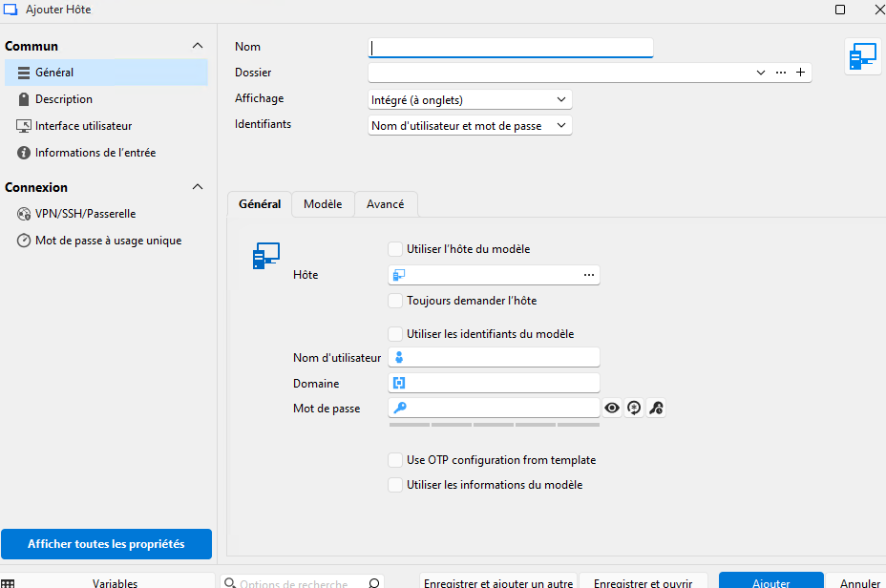Click the ellipsis button in Hôte field
The width and height of the screenshot is (886, 588).
(x=589, y=275)
